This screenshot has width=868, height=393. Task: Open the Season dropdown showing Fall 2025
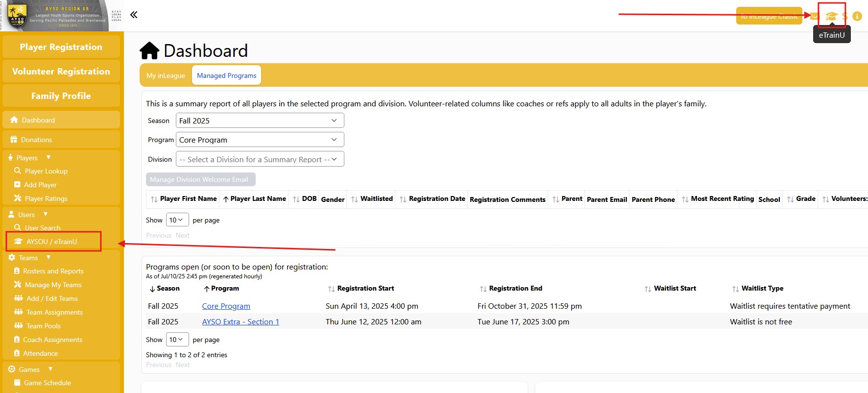point(260,121)
